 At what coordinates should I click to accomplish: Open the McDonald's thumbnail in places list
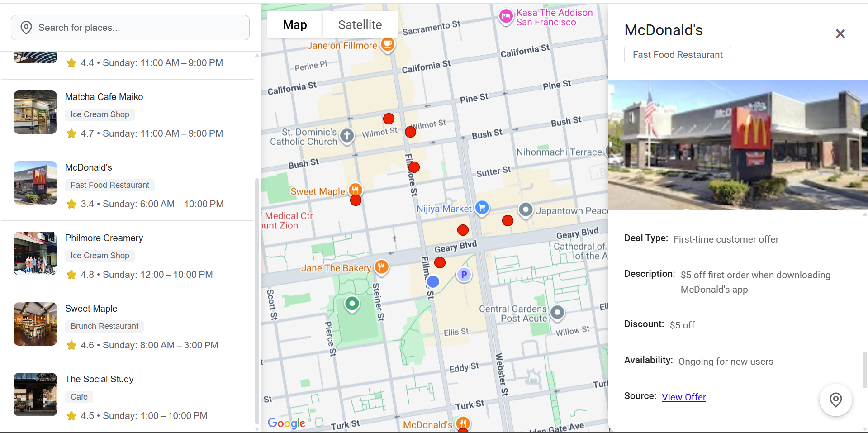tap(35, 183)
